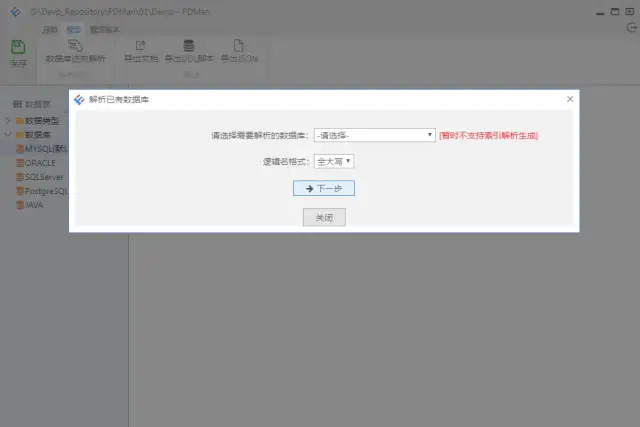
Task: Expand the 数据类型 folder tree node
Action: [7, 120]
